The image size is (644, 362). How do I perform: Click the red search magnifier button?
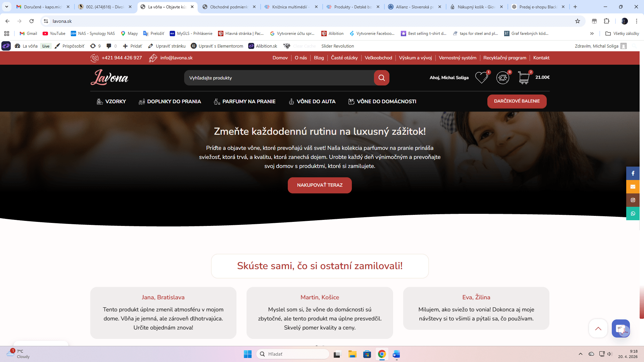(381, 78)
